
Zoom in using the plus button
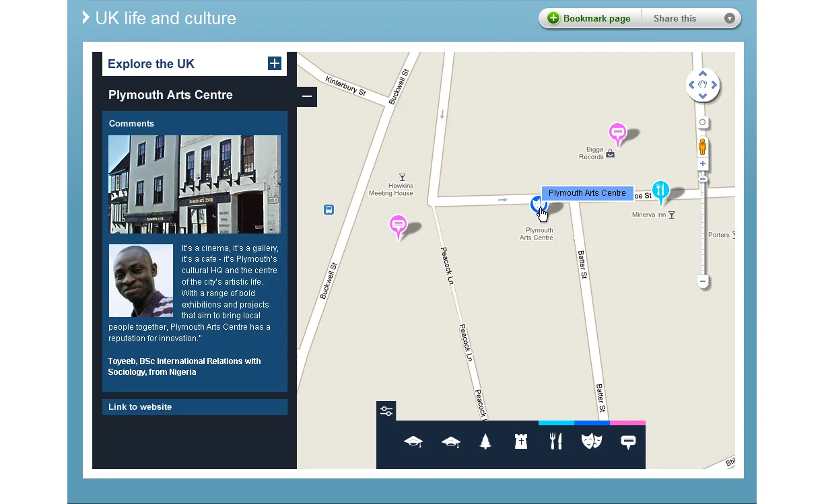pyautogui.click(x=703, y=164)
